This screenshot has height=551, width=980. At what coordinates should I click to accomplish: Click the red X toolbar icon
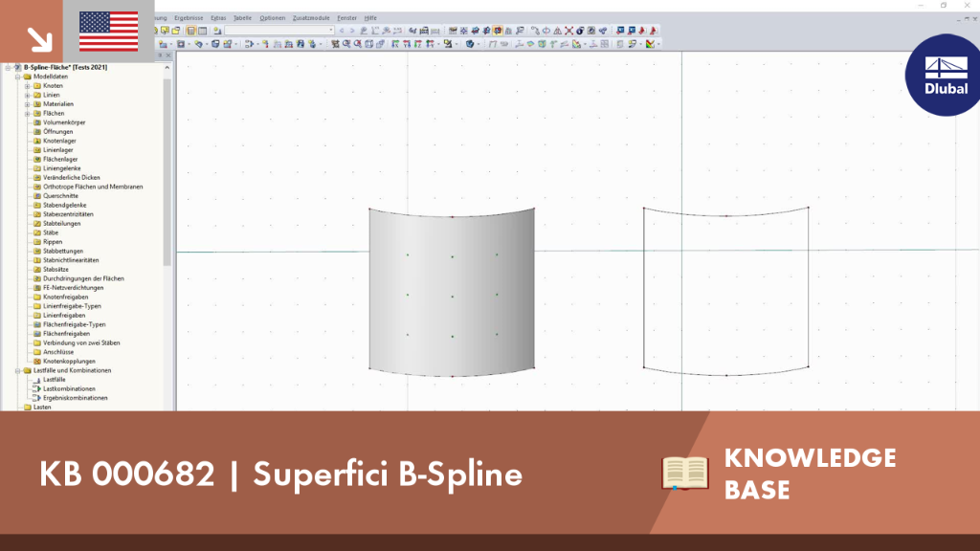(x=568, y=31)
